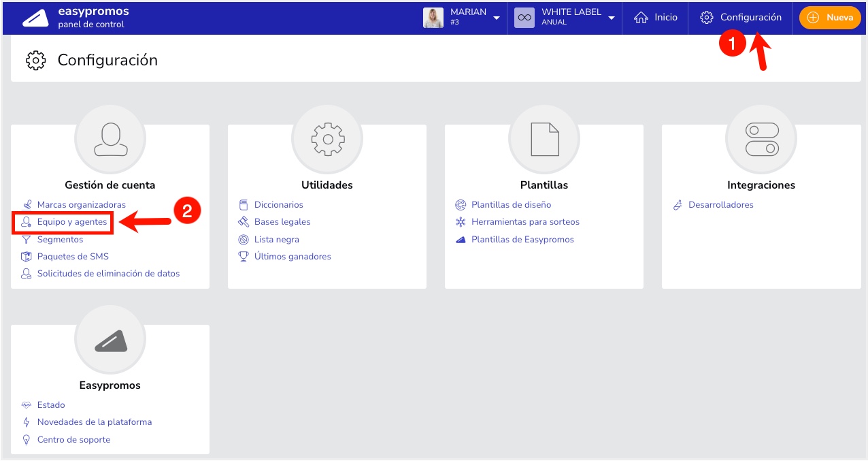Image resolution: width=868 pixels, height=461 pixels.
Task: Open Equipo y agentes link
Action: (x=72, y=222)
